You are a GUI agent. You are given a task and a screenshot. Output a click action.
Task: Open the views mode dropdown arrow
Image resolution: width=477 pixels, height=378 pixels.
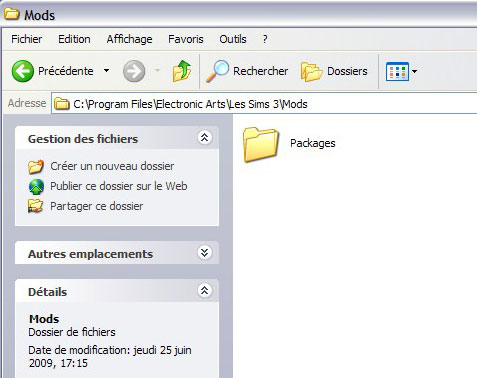pyautogui.click(x=414, y=71)
